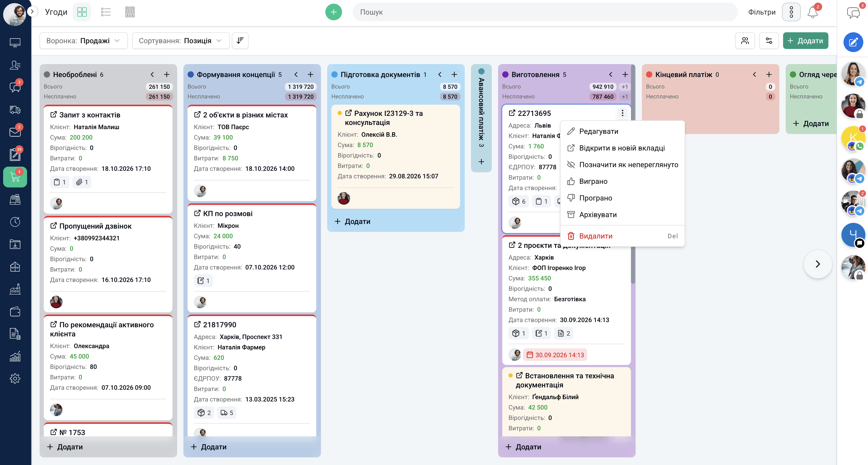Click green Додати button at top right
868x465 pixels.
(x=805, y=41)
